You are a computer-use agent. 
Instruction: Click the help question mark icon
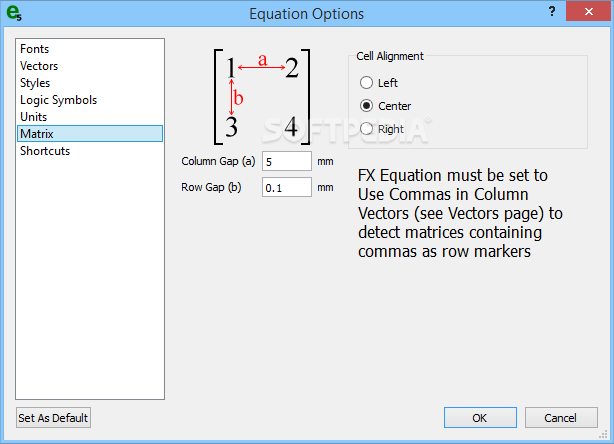tap(552, 11)
